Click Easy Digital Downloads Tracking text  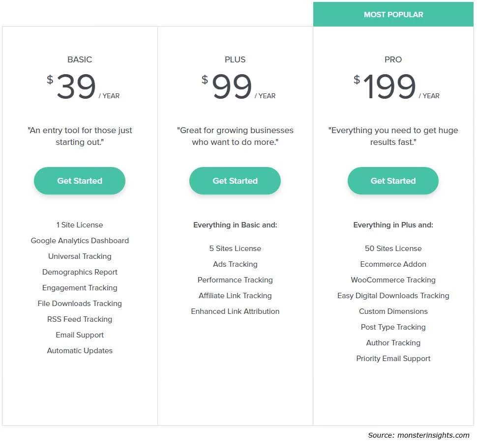point(393,296)
